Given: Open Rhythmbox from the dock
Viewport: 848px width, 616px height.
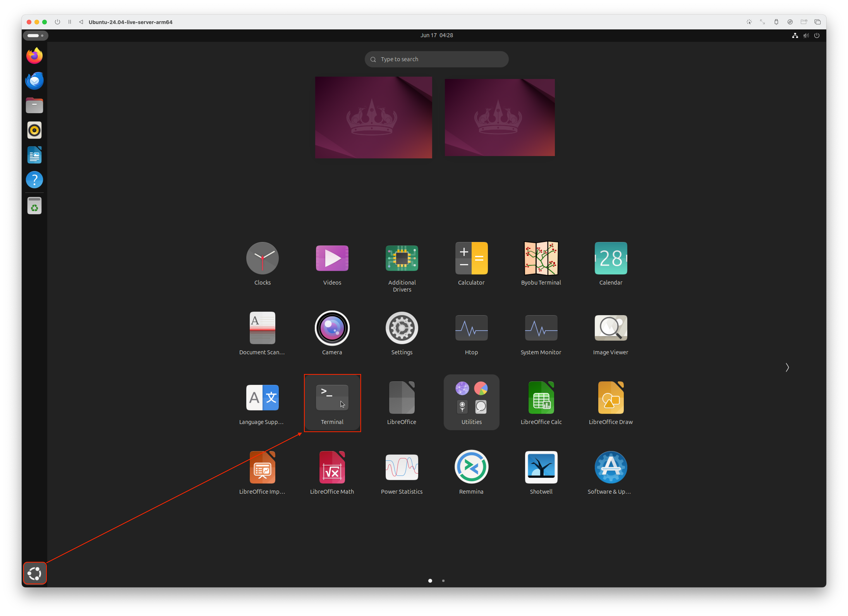Looking at the screenshot, I should (x=34, y=130).
